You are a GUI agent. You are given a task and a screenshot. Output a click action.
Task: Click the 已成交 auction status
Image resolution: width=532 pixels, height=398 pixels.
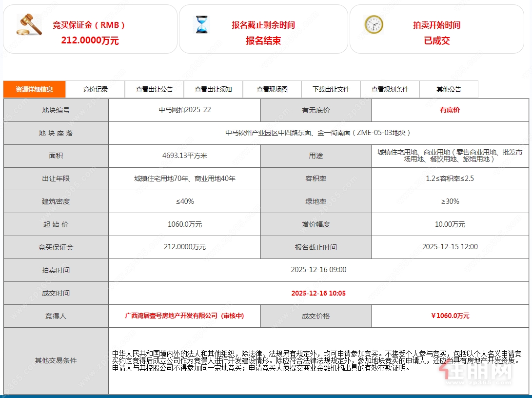(x=436, y=41)
